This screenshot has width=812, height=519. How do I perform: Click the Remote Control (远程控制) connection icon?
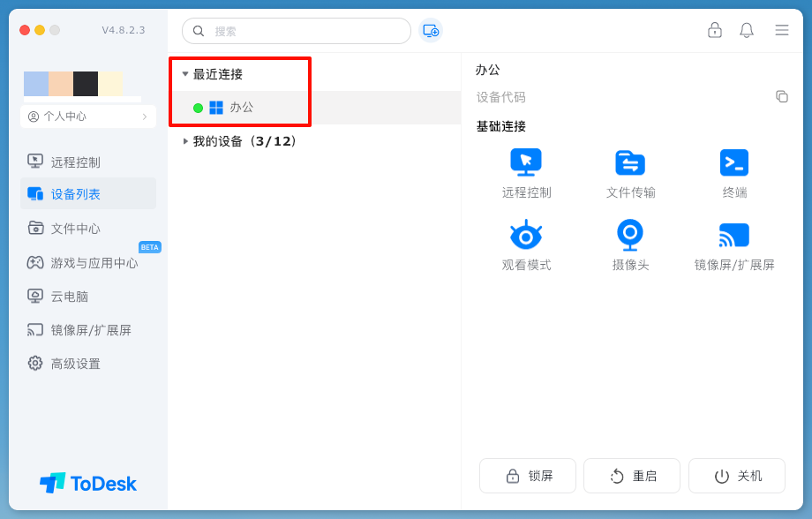[526, 162]
